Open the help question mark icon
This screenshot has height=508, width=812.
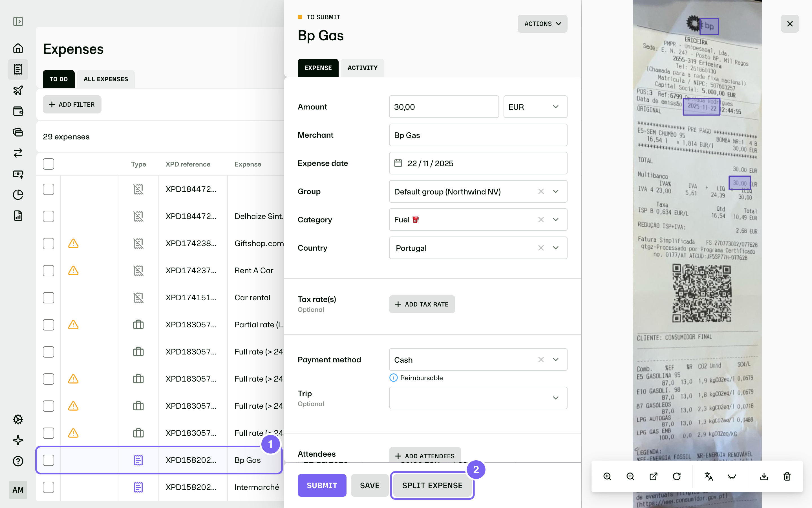[18, 461]
